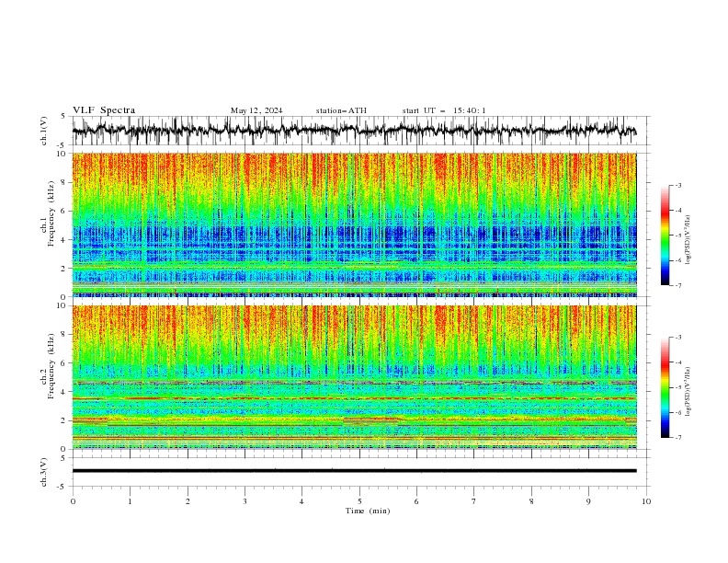This screenshot has height=563, width=728.
Task: Click the ch.3 flat black trace
Action: coord(354,471)
